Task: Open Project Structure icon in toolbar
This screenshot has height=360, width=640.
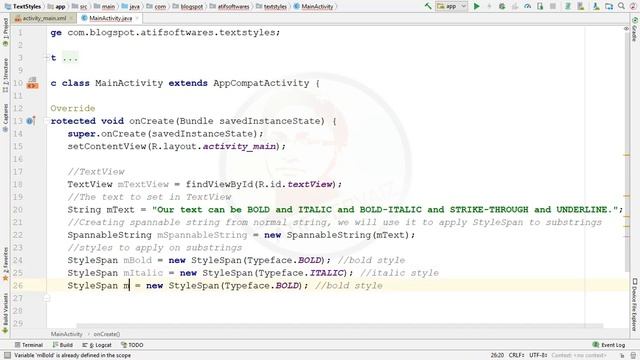Action: pos(609,6)
